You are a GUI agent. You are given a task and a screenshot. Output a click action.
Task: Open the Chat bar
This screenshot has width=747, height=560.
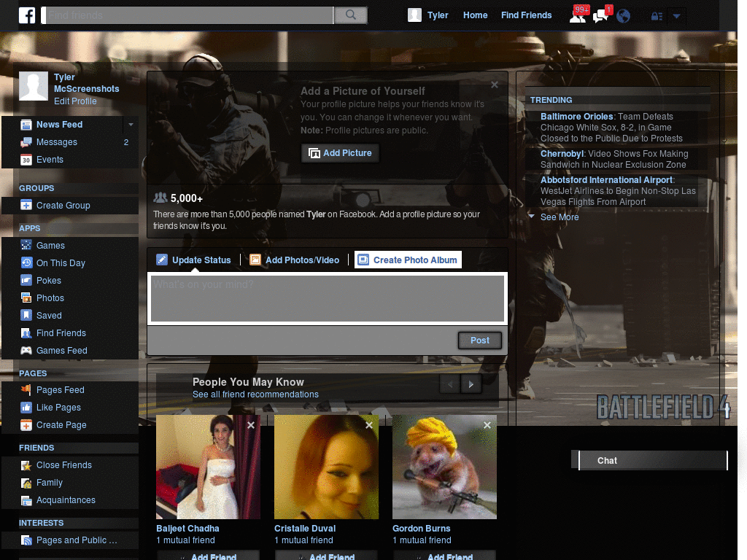pos(653,461)
